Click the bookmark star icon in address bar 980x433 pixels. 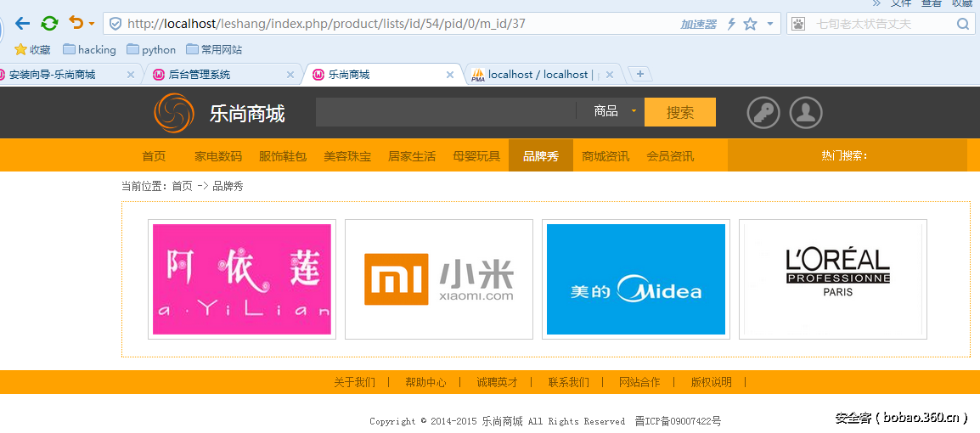click(x=750, y=24)
